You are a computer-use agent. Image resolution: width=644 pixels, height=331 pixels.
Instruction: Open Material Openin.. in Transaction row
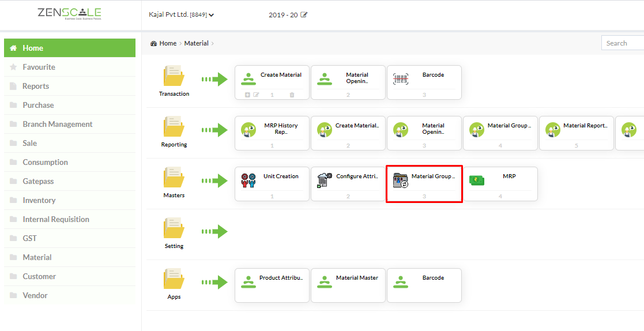click(348, 82)
